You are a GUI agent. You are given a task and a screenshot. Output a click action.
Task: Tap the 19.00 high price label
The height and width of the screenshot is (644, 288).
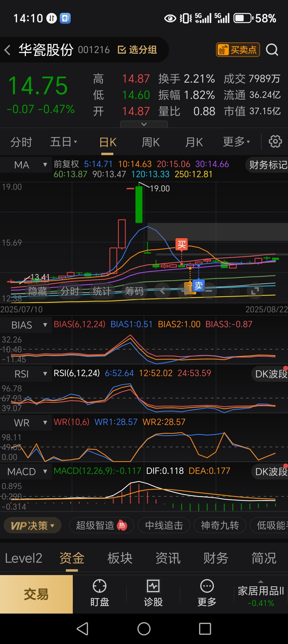[160, 189]
